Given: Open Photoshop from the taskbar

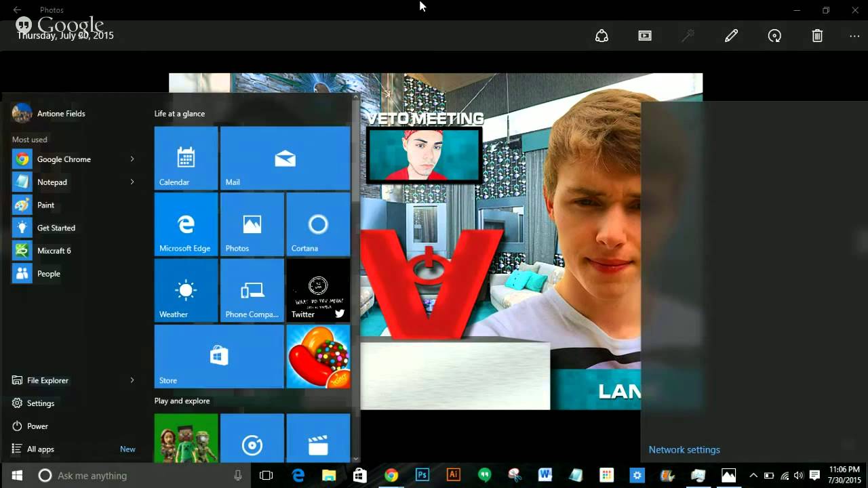Looking at the screenshot, I should click(422, 476).
